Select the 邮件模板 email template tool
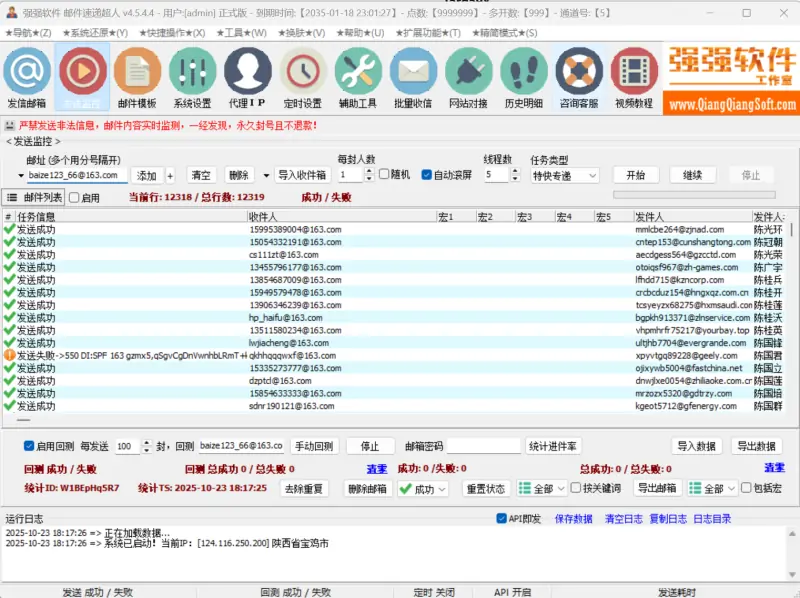This screenshot has width=800, height=598. [139, 83]
